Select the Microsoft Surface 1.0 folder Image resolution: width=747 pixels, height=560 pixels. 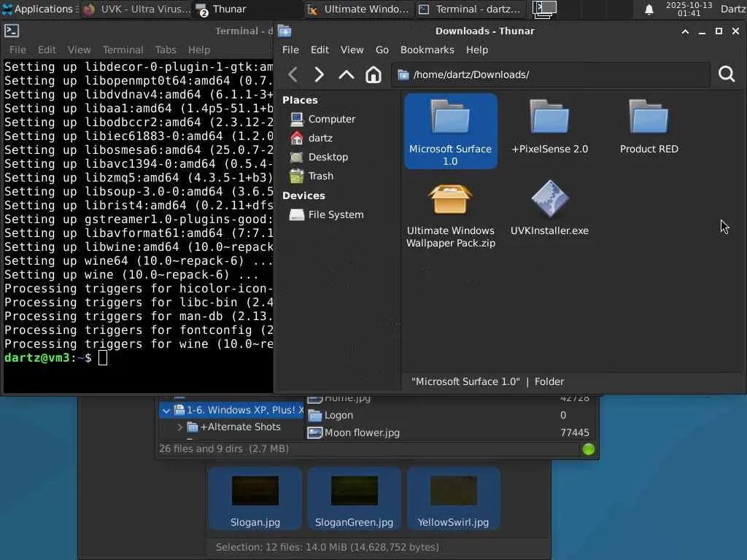point(450,131)
